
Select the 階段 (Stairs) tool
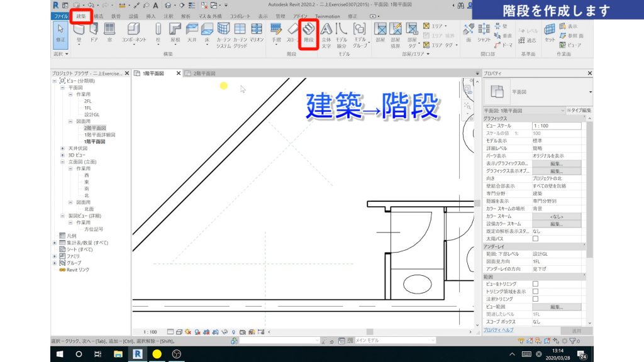point(308,28)
